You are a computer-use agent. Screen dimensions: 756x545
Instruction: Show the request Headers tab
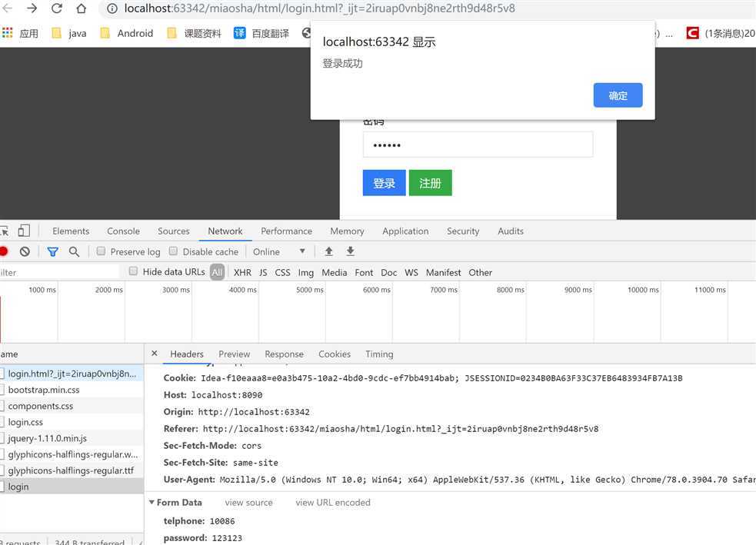pos(187,354)
